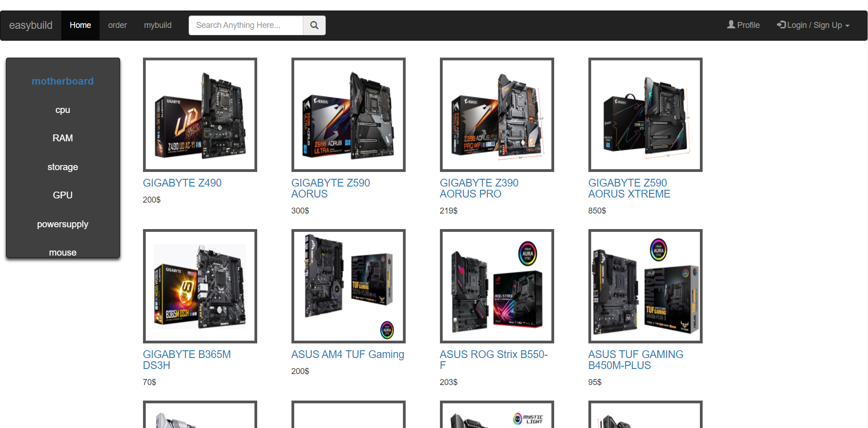868x428 pixels.
Task: Choose storage category in sidebar
Action: pos(63,167)
